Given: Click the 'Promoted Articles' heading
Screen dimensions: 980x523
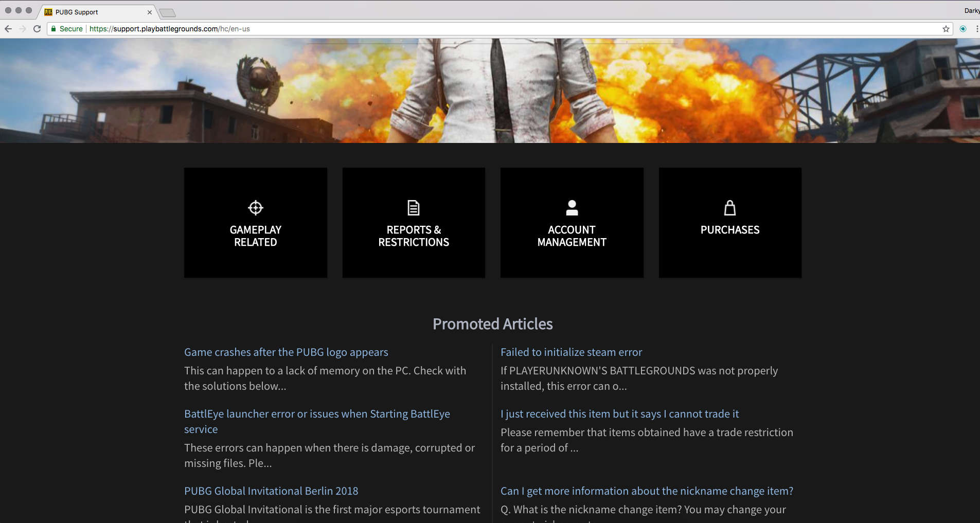Looking at the screenshot, I should tap(492, 324).
